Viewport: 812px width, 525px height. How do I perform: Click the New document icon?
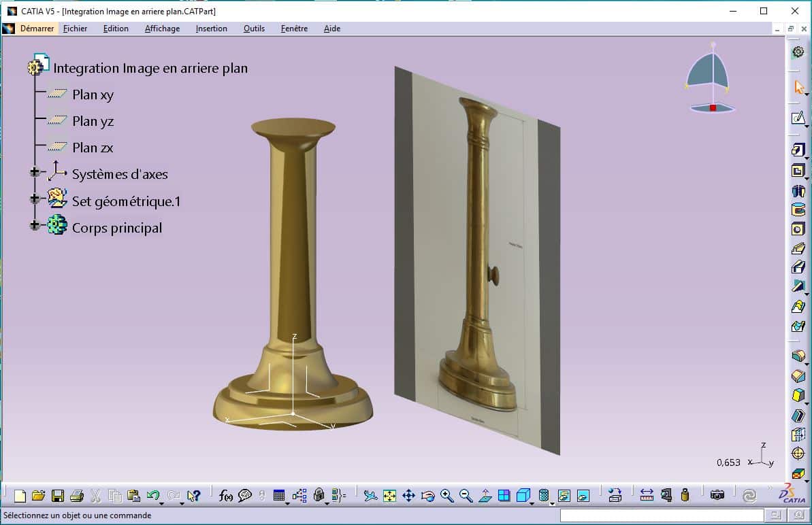(20, 496)
